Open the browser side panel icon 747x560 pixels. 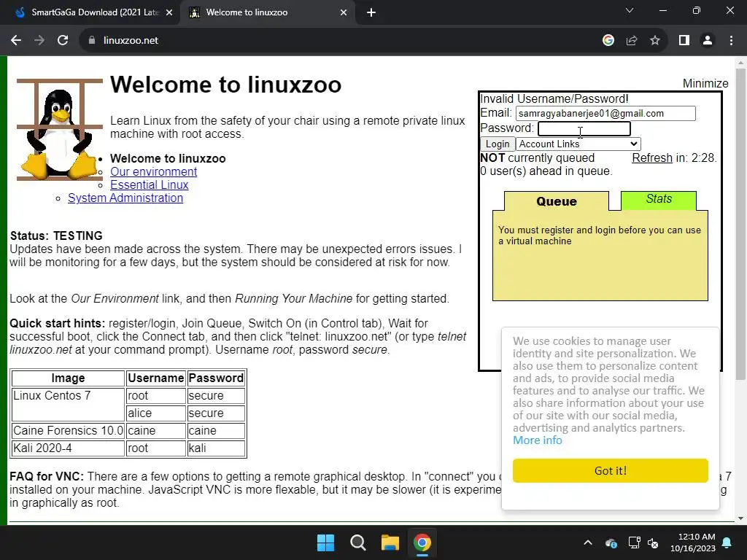click(684, 41)
